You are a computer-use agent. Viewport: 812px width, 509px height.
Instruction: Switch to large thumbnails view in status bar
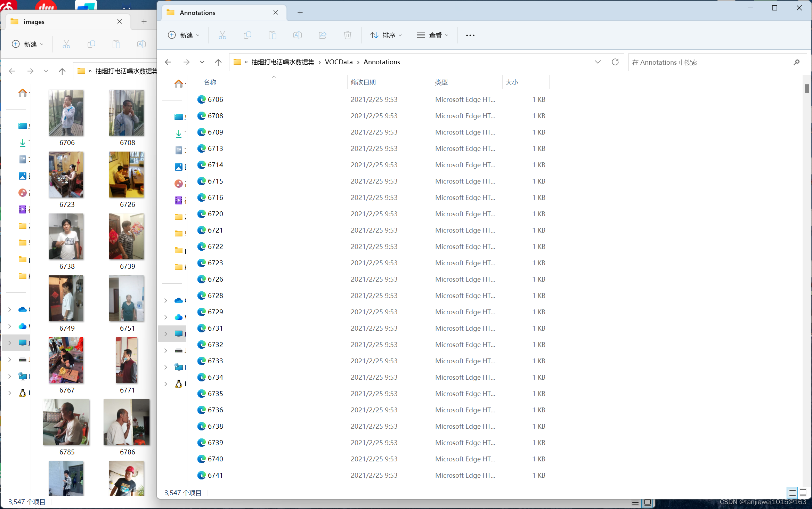[803, 492]
